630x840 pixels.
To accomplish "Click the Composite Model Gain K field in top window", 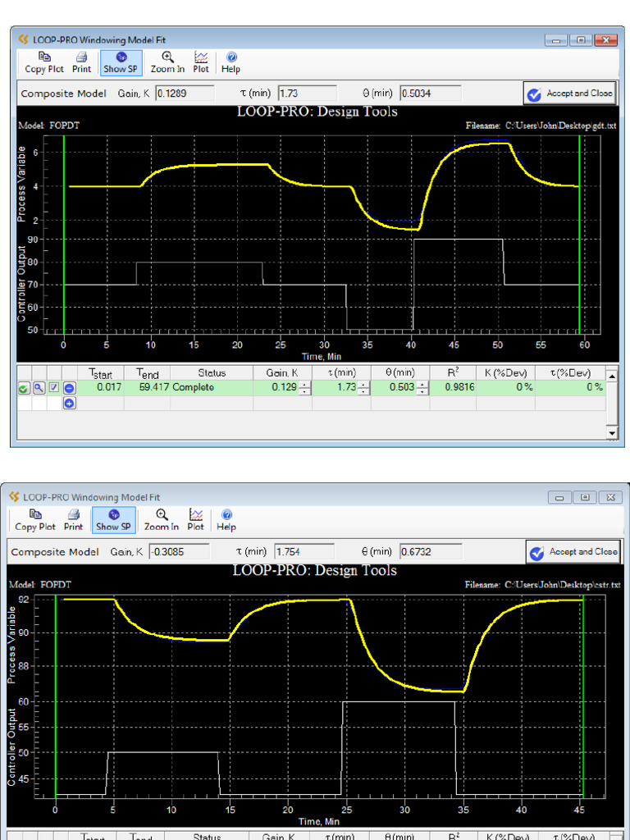I will click(x=185, y=94).
